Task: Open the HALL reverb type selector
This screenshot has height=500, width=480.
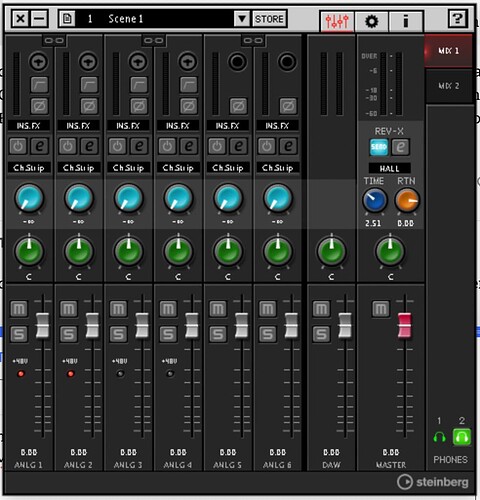Action: pos(389,168)
